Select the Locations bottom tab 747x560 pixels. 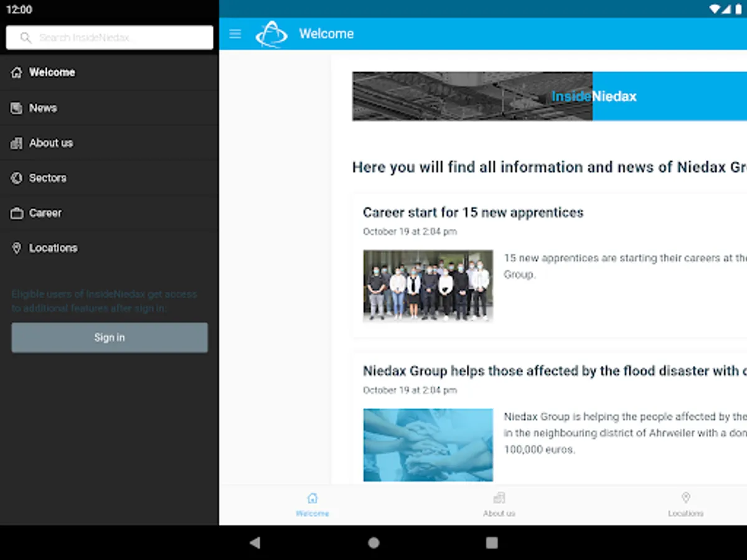(685, 505)
